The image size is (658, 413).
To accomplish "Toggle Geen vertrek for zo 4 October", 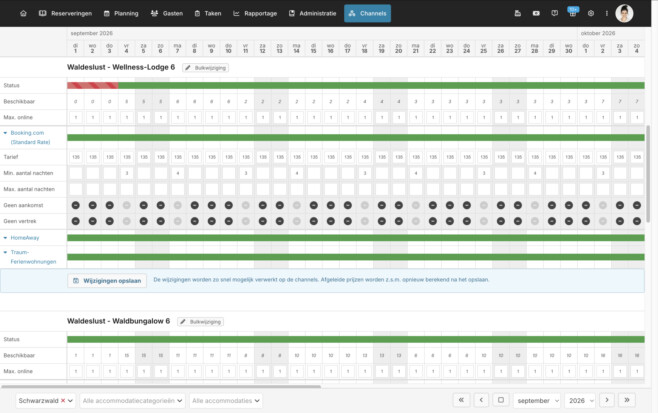I will tap(637, 221).
